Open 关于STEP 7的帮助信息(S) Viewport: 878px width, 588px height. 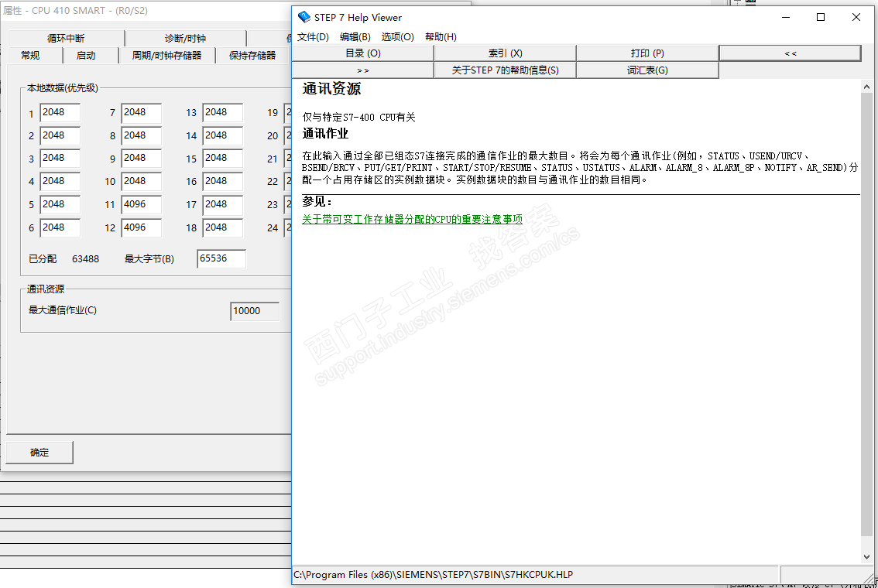pyautogui.click(x=505, y=70)
